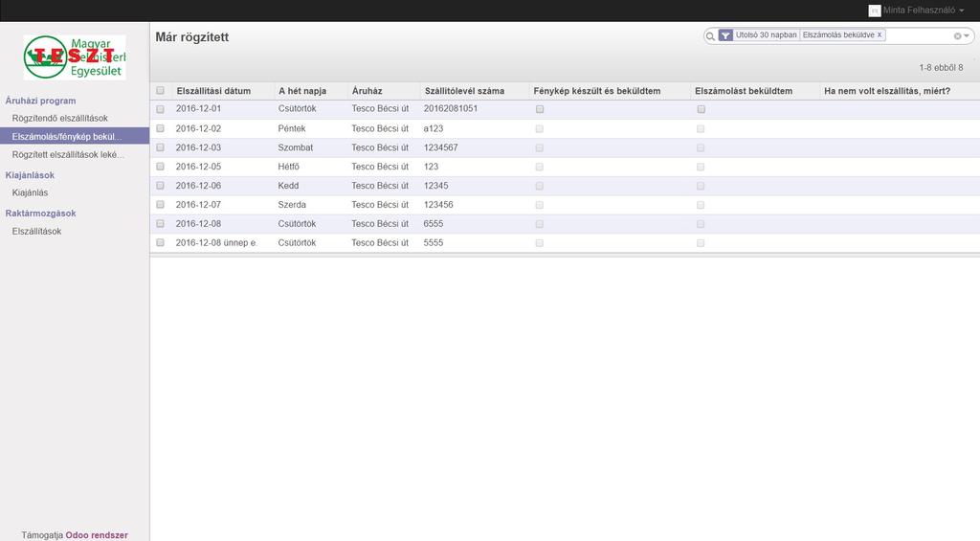Tick the select-all header checkbox

click(160, 91)
